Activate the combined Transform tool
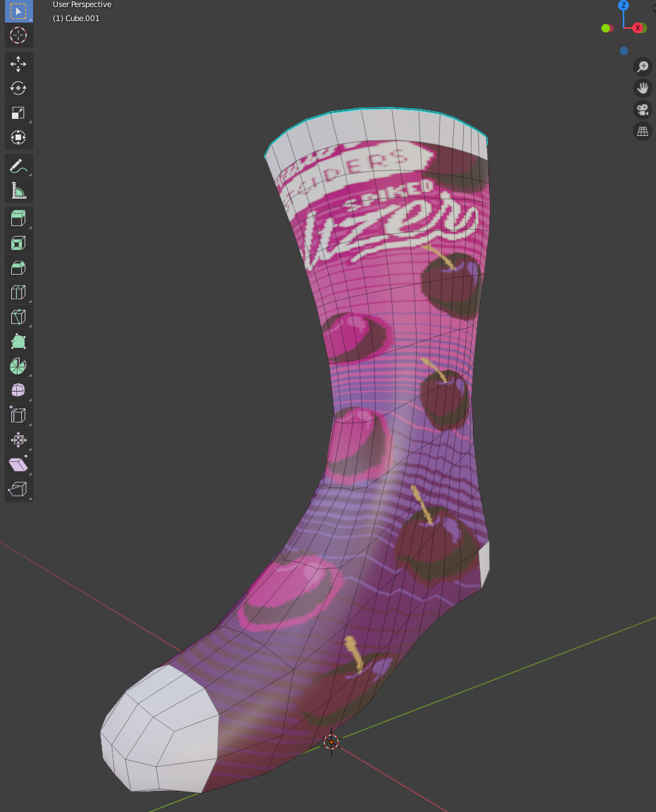 click(x=18, y=137)
